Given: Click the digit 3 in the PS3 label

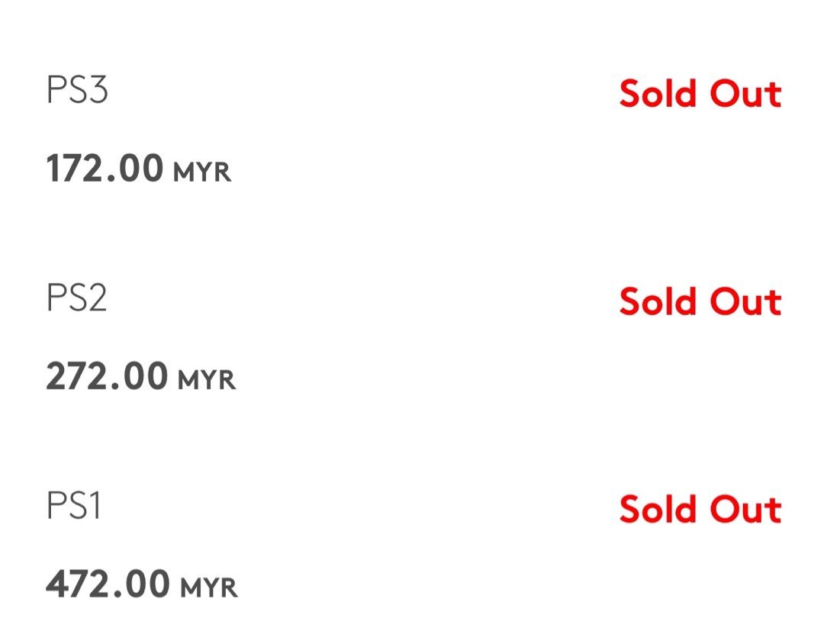Looking at the screenshot, I should pyautogui.click(x=97, y=91).
